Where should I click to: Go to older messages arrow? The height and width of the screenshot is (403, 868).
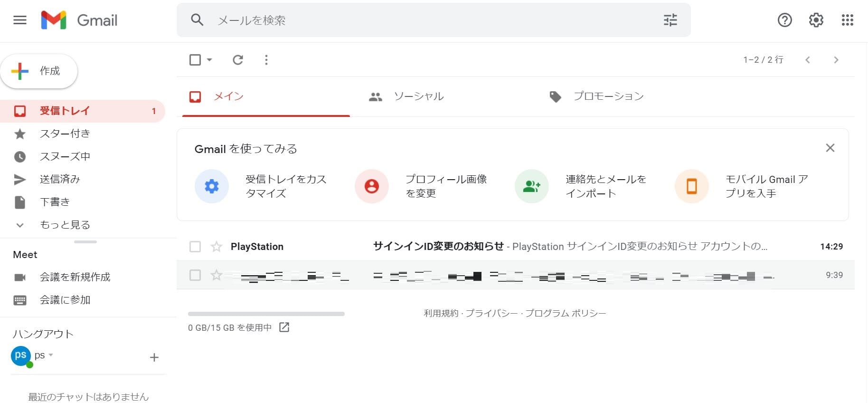836,60
